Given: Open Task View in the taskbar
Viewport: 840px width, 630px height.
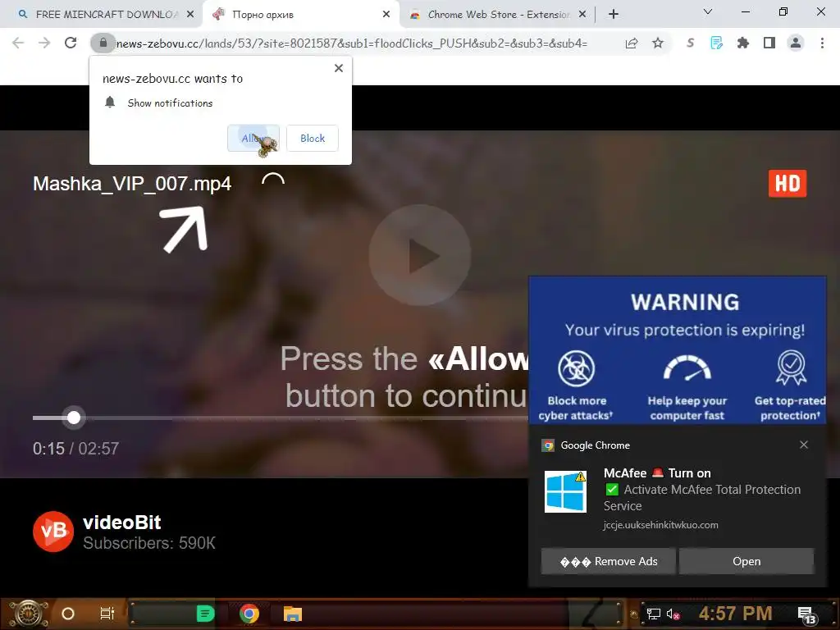Looking at the screenshot, I should point(107,614).
